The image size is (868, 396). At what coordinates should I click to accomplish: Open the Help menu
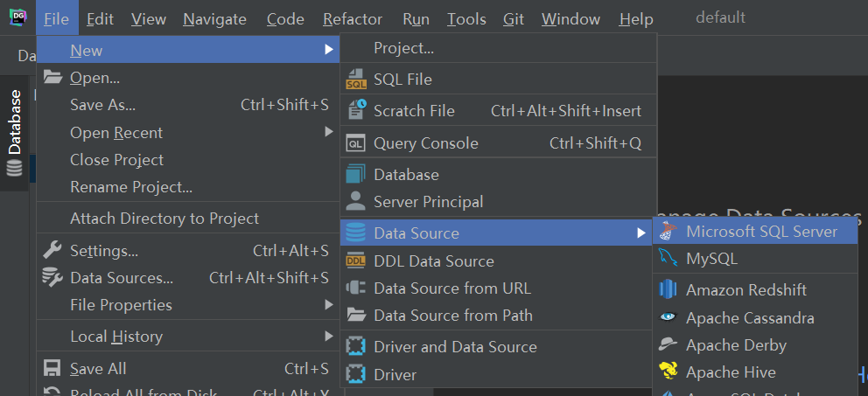click(636, 19)
